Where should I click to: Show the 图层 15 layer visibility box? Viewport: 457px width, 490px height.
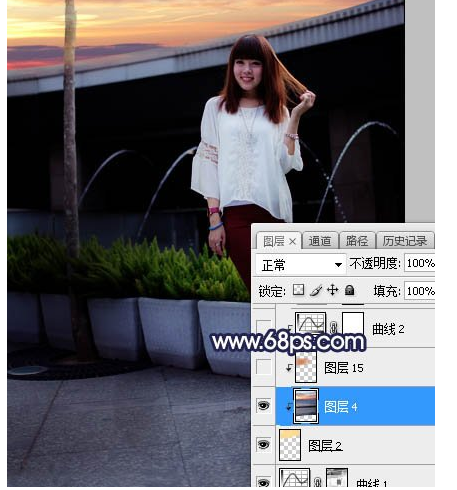pos(263,366)
